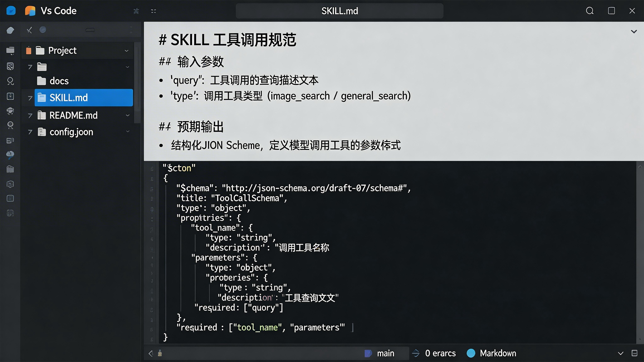The image size is (644, 362).
Task: Click the editor vertical scrollbar
Action: coord(640,251)
